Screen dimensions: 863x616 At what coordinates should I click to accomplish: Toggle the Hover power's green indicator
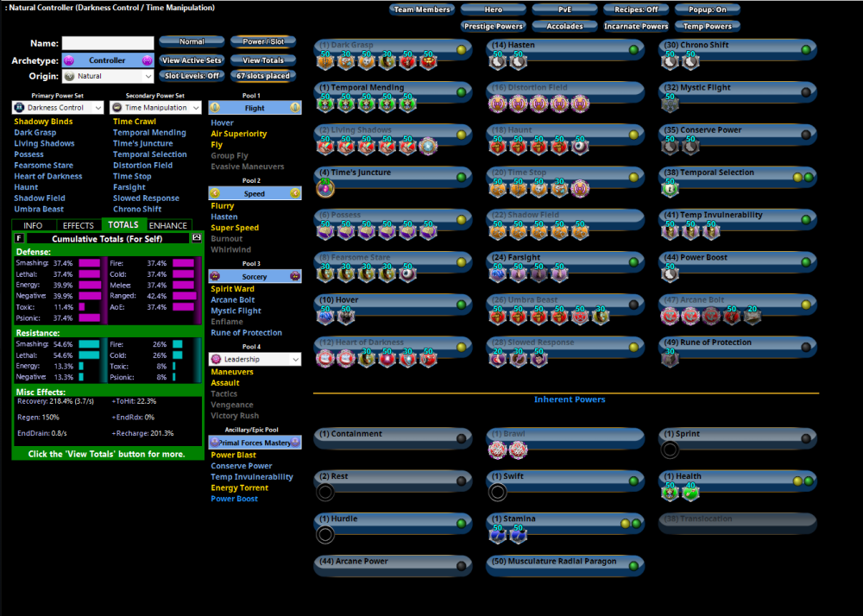coord(461,304)
